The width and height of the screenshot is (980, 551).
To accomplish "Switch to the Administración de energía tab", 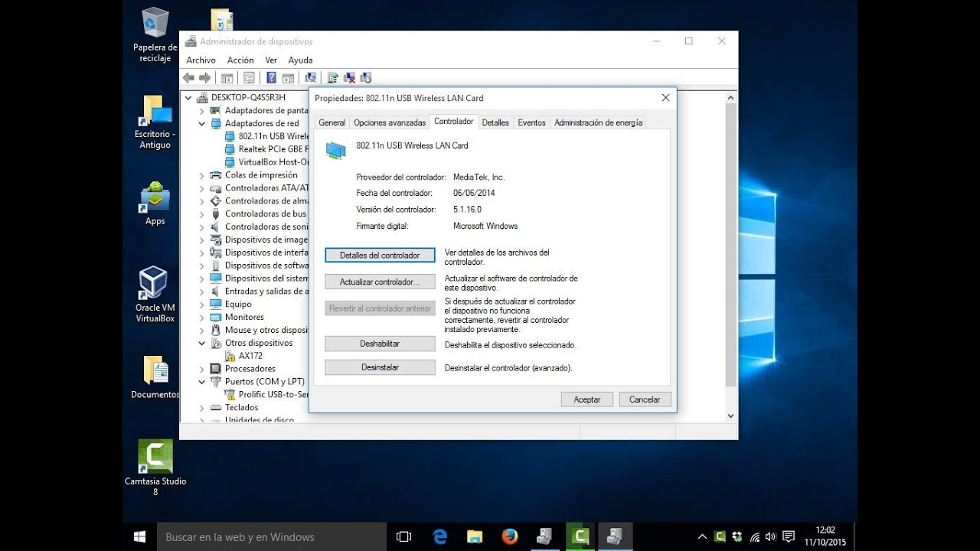I will coord(598,122).
